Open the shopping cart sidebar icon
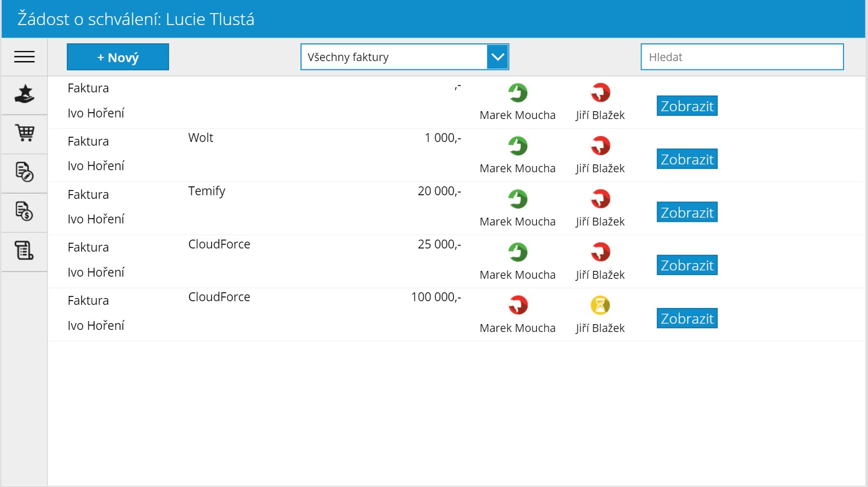The height and width of the screenshot is (487, 868). pos(25,133)
